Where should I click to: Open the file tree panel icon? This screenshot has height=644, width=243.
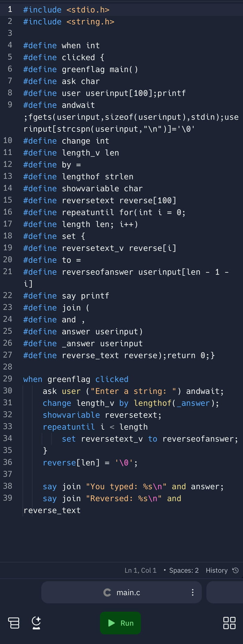click(x=14, y=623)
